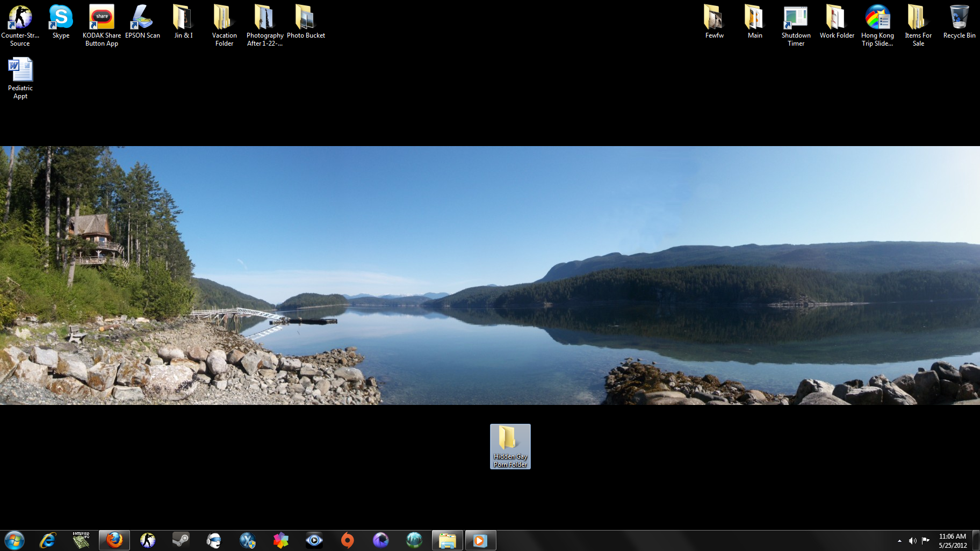Select the Recycle Bin icon
This screenshot has width=980, height=551.
click(959, 22)
